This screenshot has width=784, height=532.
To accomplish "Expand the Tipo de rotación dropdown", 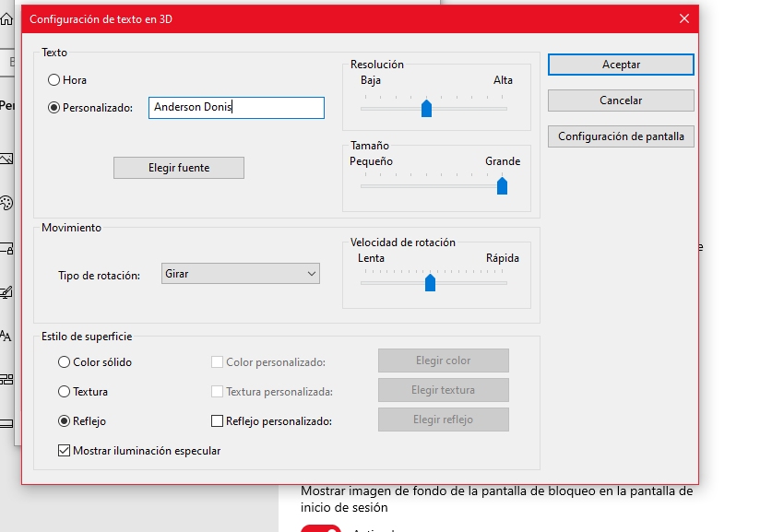I will pos(240,274).
